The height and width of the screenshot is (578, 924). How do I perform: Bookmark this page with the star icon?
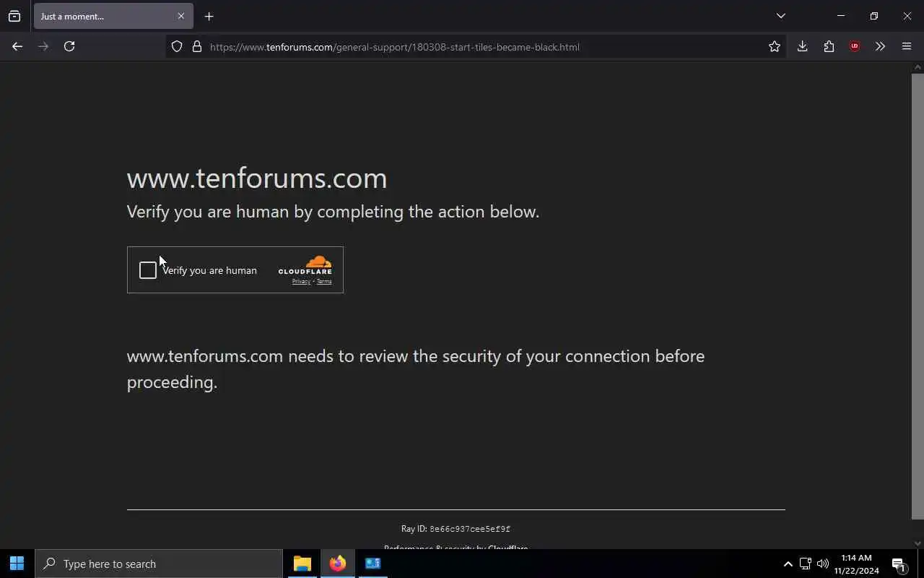(x=775, y=47)
